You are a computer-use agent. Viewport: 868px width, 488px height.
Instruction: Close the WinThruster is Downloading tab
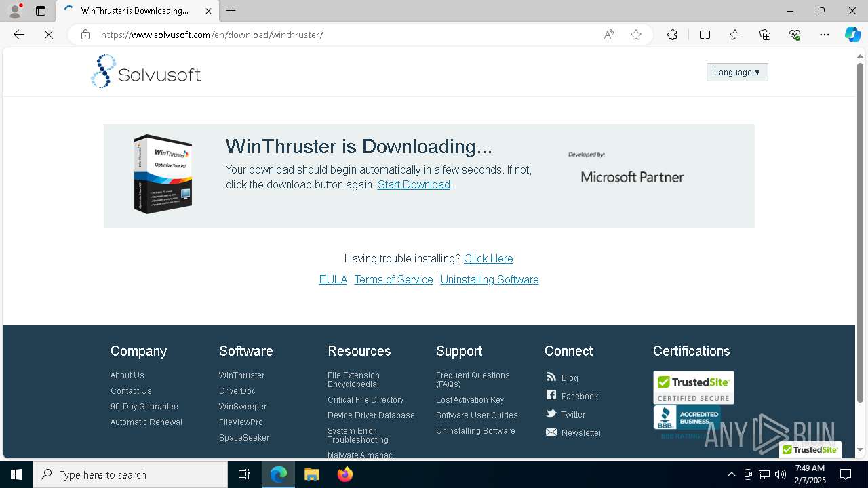pyautogui.click(x=208, y=11)
